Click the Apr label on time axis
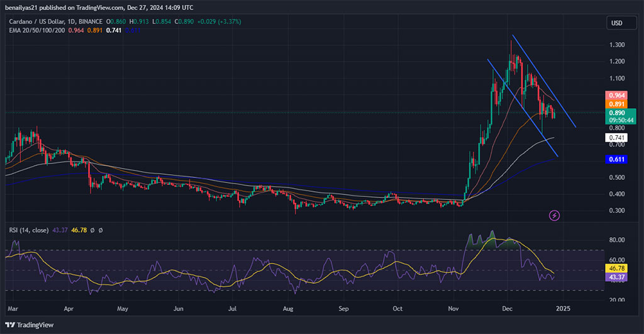 point(69,309)
